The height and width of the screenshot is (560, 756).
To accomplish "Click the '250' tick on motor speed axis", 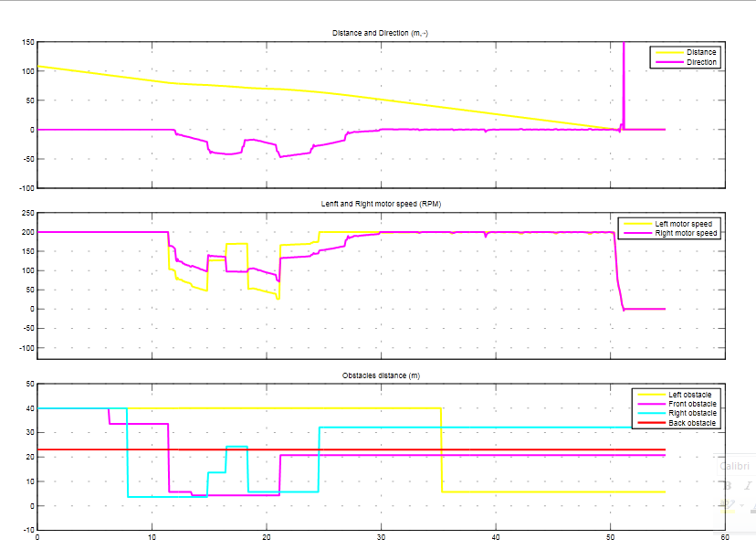I will (28, 213).
